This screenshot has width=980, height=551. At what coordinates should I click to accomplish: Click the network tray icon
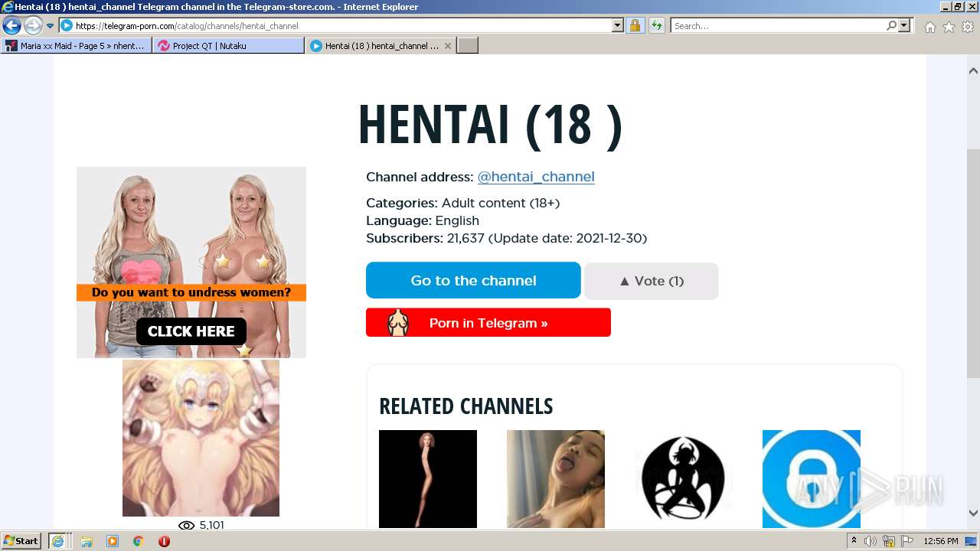(889, 541)
